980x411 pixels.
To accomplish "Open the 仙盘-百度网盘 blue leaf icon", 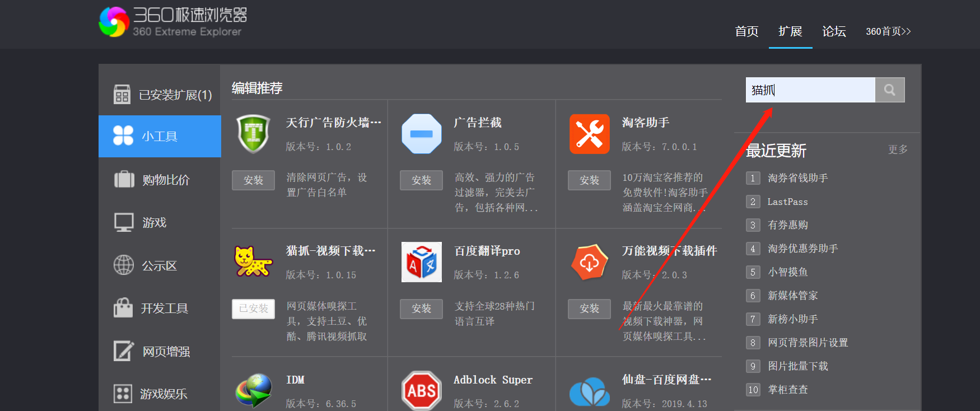I will (590, 391).
